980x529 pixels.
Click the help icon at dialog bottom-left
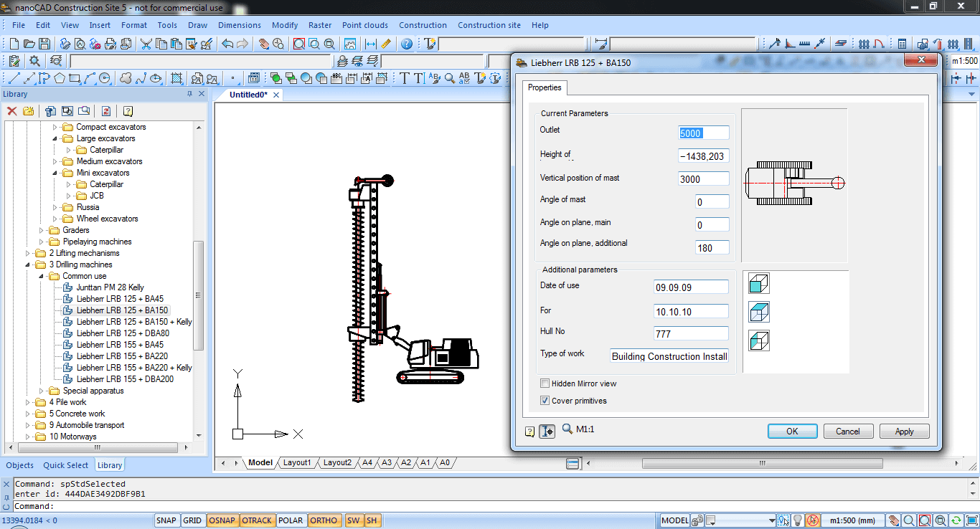click(x=530, y=431)
